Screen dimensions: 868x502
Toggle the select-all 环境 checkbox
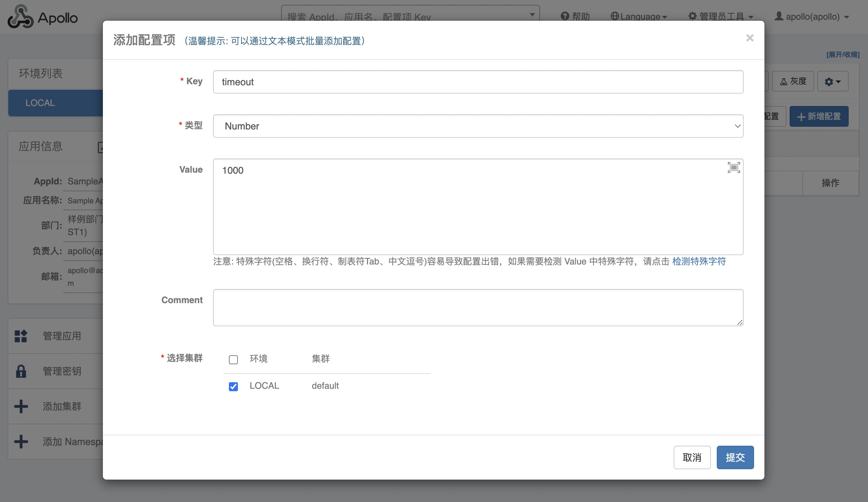233,360
